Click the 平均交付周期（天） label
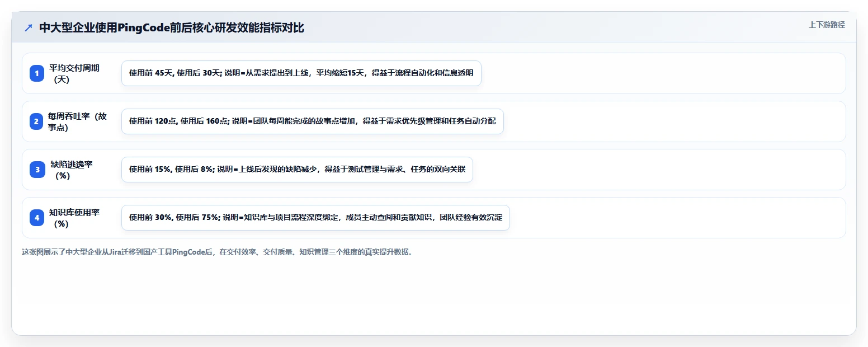The image size is (868, 347). pyautogui.click(x=74, y=73)
